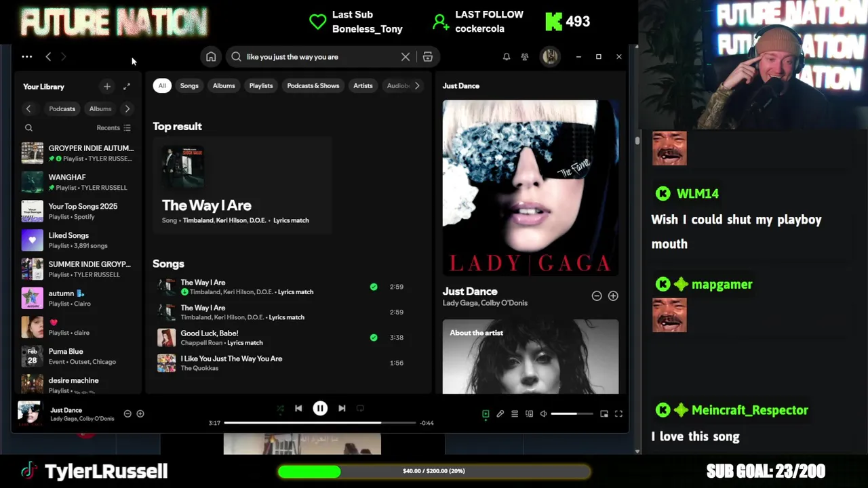This screenshot has width=868, height=488.
Task: Adjust the volume slider
Action: pos(572,414)
